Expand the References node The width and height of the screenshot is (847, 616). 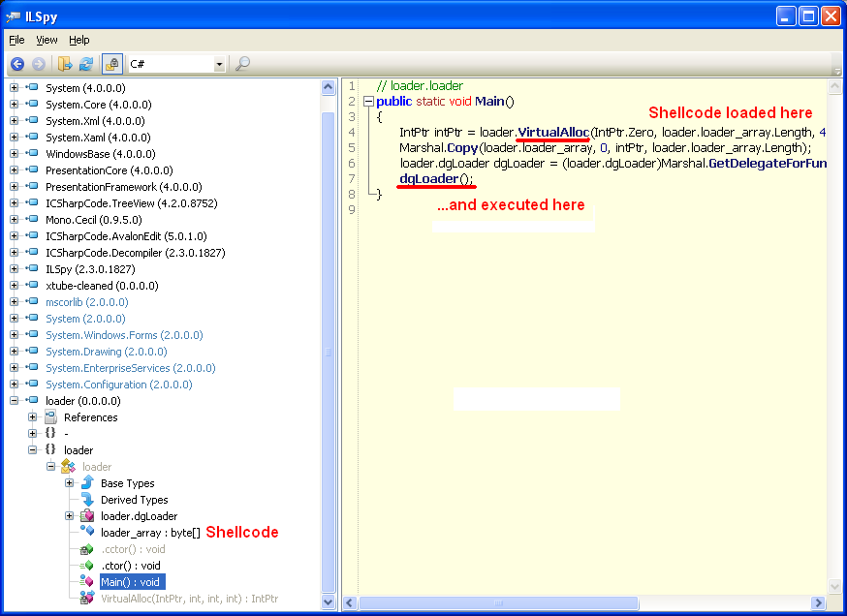click(32, 417)
